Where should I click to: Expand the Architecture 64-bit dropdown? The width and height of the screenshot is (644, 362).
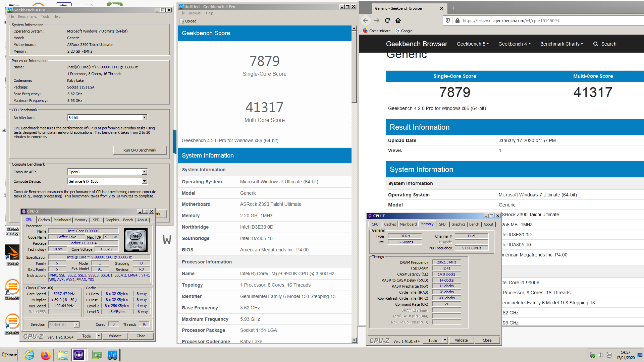tap(145, 118)
